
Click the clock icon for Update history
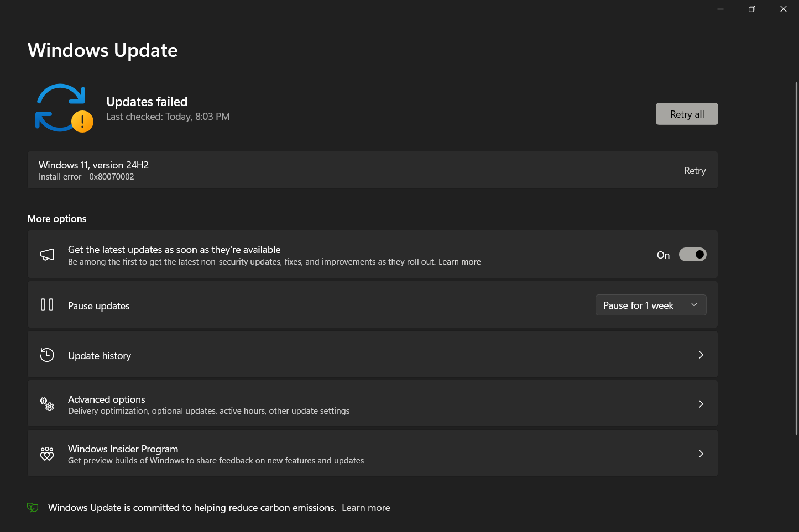click(x=47, y=355)
